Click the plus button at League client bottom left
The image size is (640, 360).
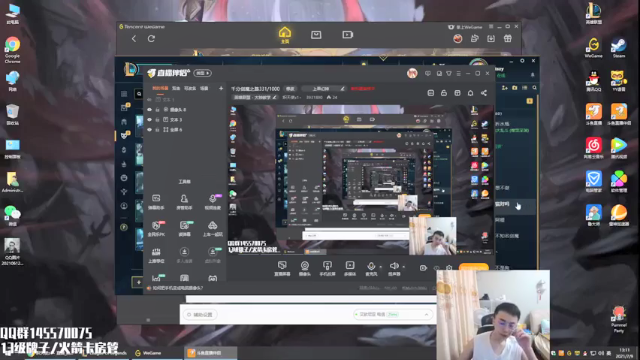[138, 282]
